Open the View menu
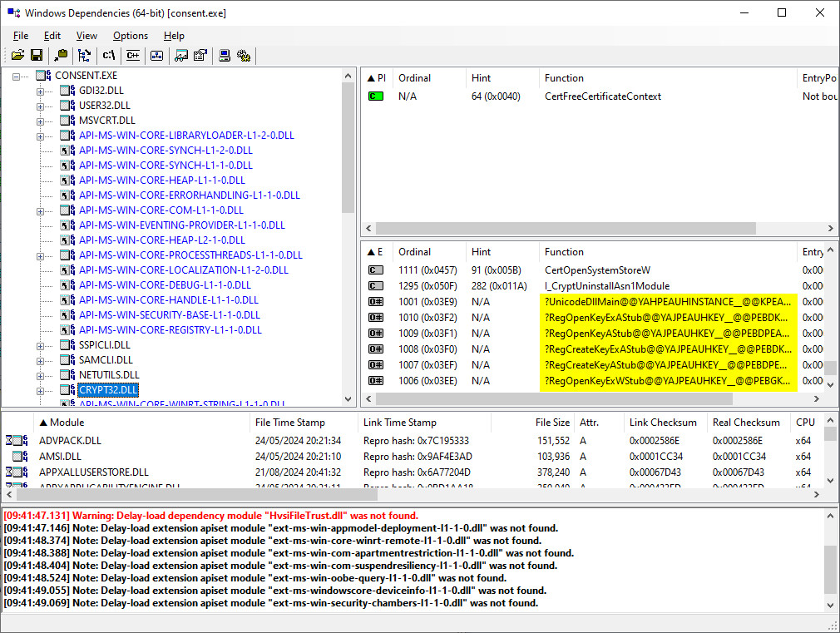This screenshot has width=840, height=633. (x=86, y=36)
